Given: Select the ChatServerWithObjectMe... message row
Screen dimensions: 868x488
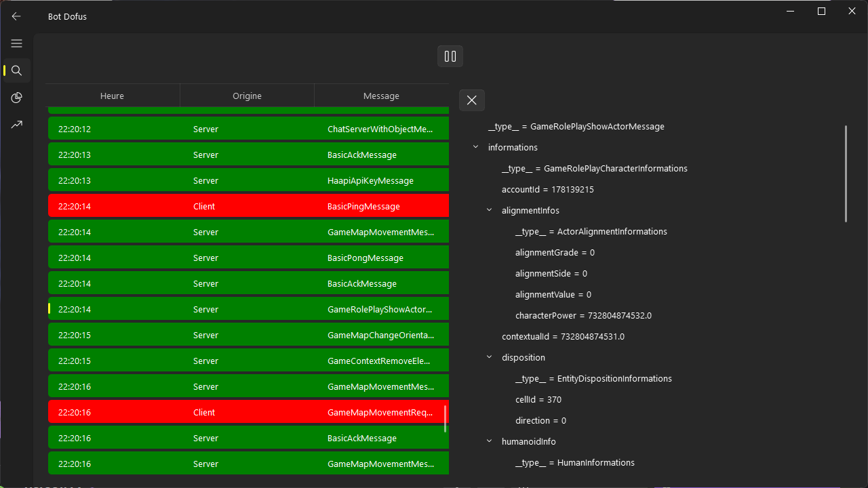Looking at the screenshot, I should pos(248,129).
